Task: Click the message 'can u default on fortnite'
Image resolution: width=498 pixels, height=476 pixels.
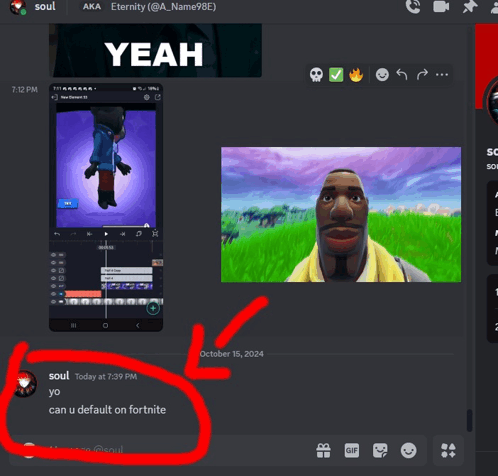Action: [x=107, y=410]
